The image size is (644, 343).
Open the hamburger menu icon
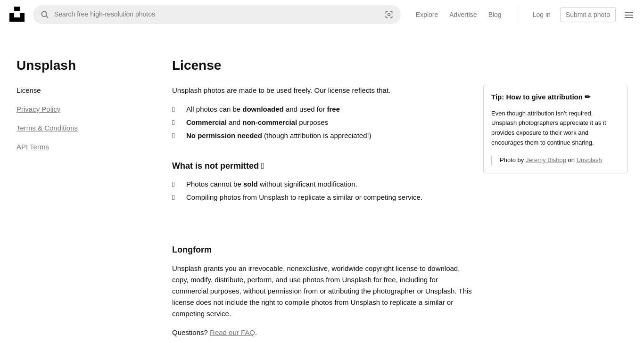pyautogui.click(x=629, y=15)
